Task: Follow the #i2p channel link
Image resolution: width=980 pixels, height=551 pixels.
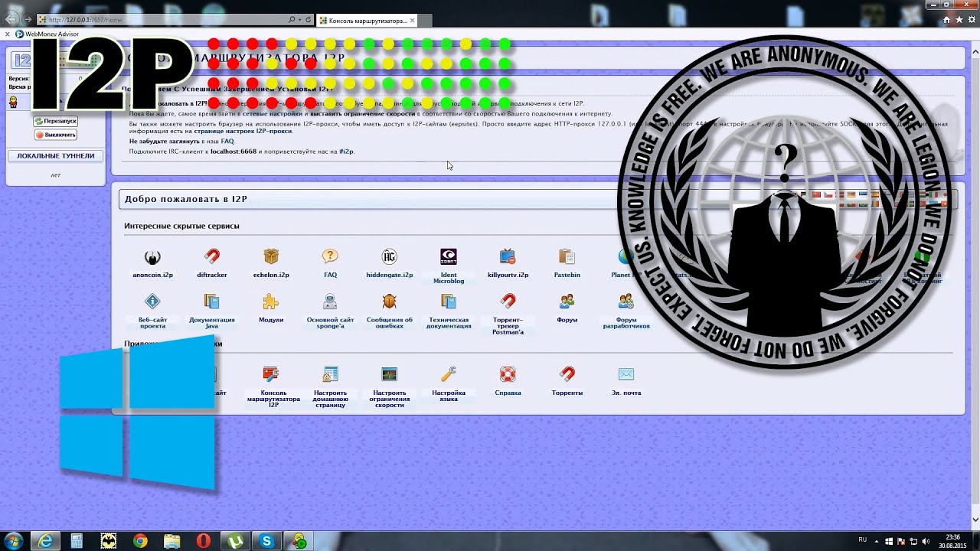Action: click(346, 152)
